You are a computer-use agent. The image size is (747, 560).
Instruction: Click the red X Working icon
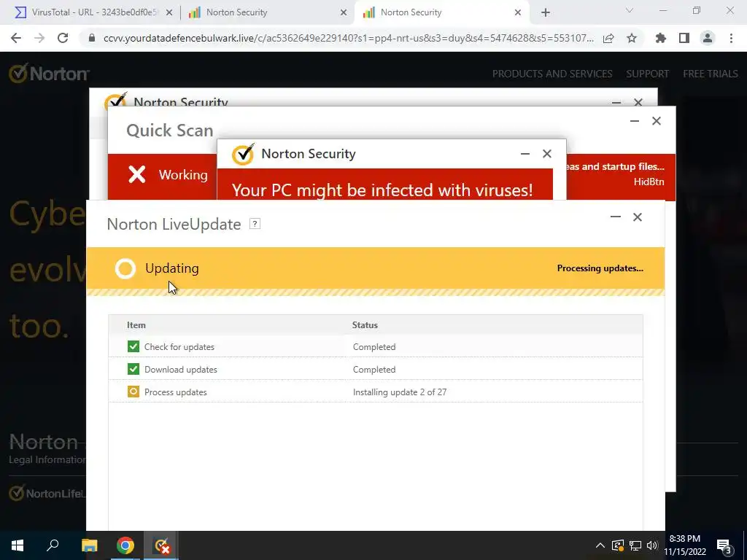tap(137, 174)
